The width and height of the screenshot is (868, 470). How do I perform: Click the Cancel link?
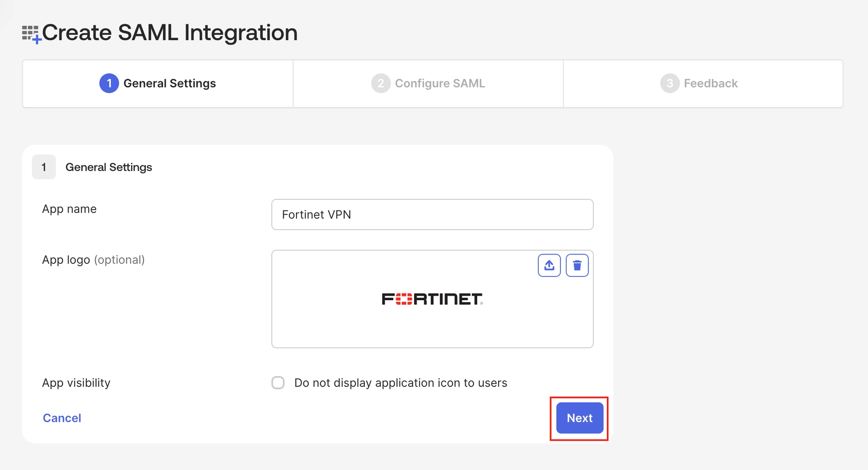[x=62, y=418]
